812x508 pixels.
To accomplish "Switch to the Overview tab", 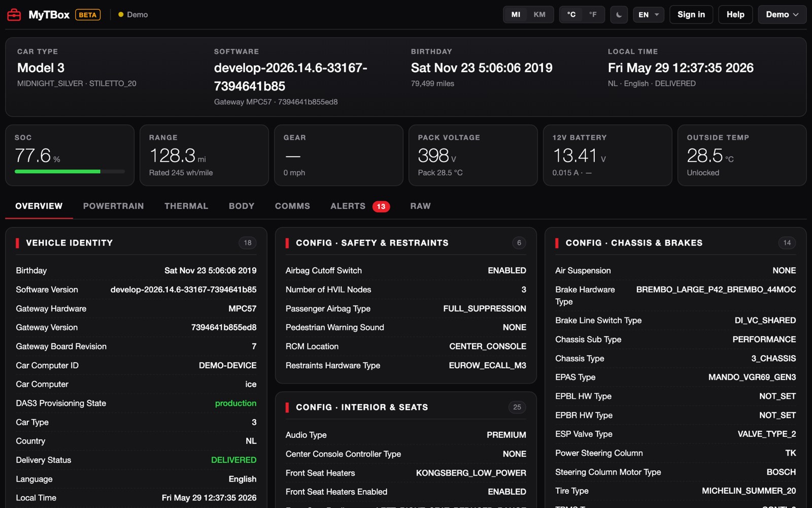I will [39, 206].
